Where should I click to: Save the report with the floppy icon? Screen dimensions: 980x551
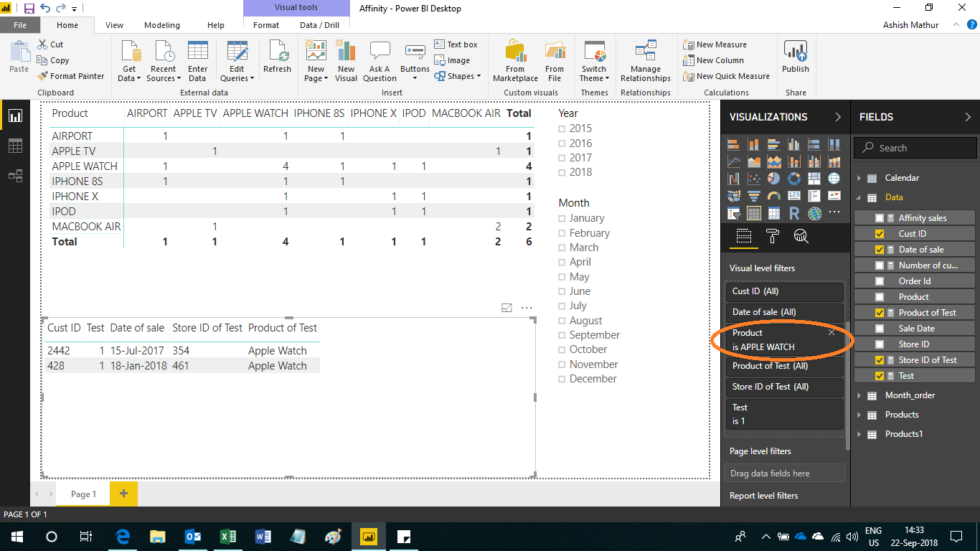click(x=29, y=8)
